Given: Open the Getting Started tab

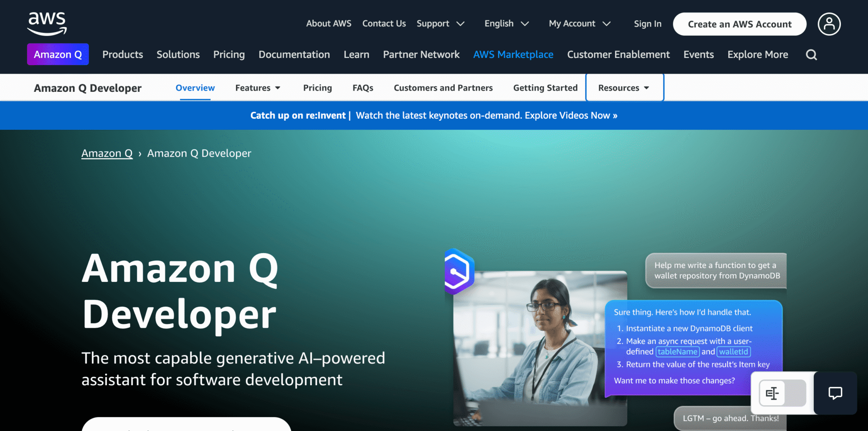Looking at the screenshot, I should click(x=545, y=88).
